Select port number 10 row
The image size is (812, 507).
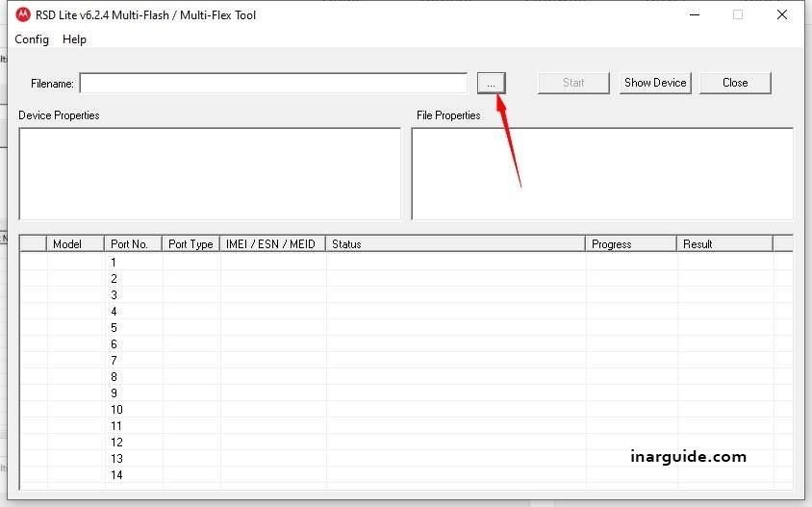[406, 410]
